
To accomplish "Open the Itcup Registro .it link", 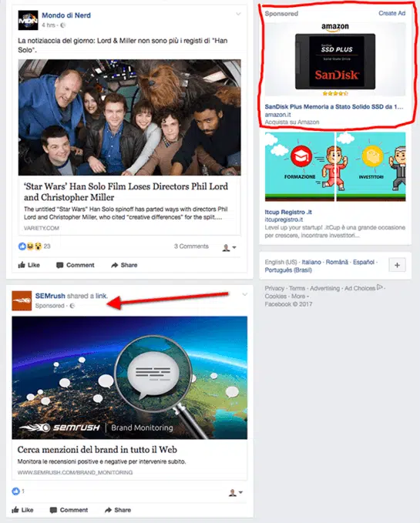I will click(x=288, y=212).
